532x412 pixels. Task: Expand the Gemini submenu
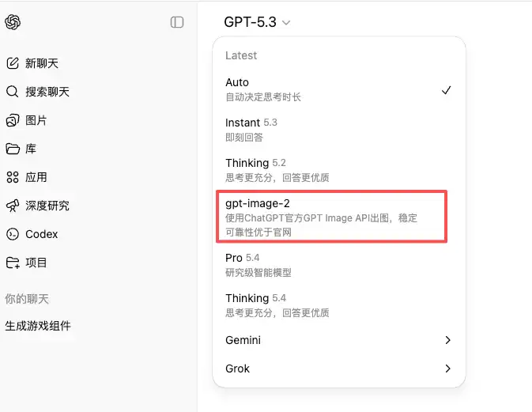point(338,340)
